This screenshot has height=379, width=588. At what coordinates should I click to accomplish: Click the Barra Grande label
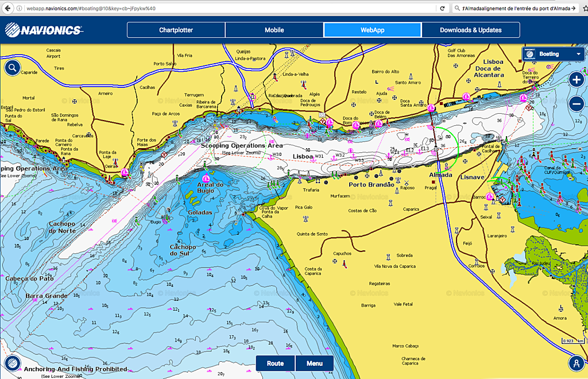(x=47, y=296)
